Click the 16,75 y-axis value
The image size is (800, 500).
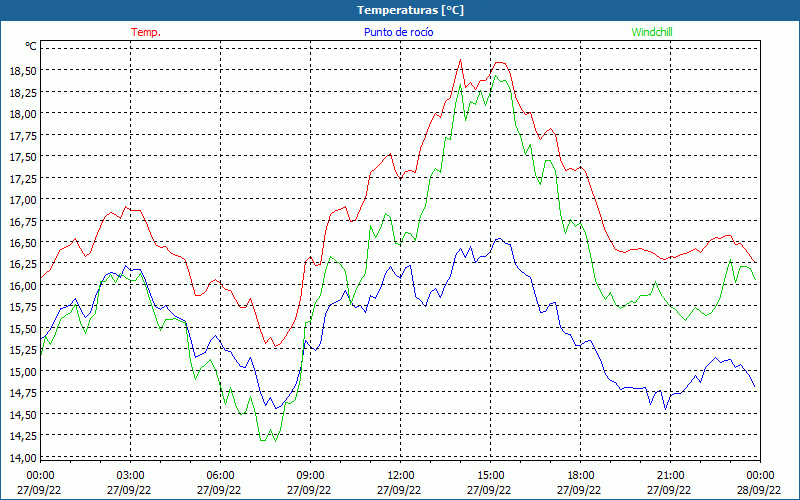point(23,221)
